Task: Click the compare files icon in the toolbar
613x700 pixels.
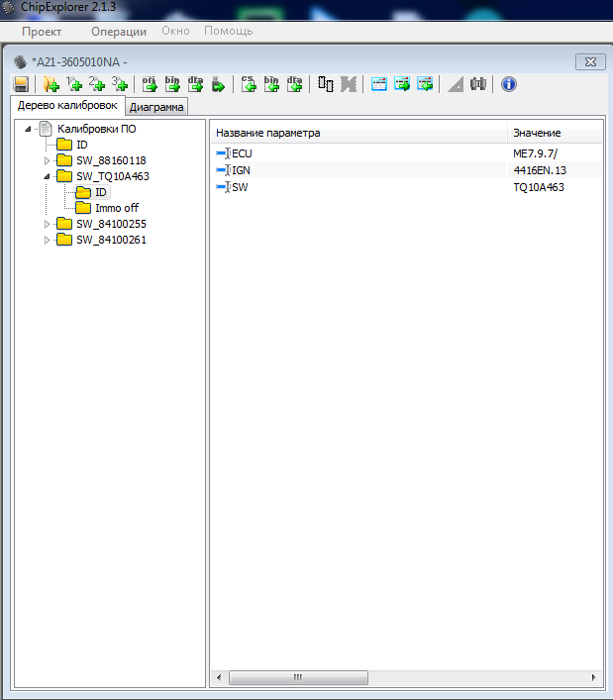Action: pyautogui.click(x=326, y=84)
